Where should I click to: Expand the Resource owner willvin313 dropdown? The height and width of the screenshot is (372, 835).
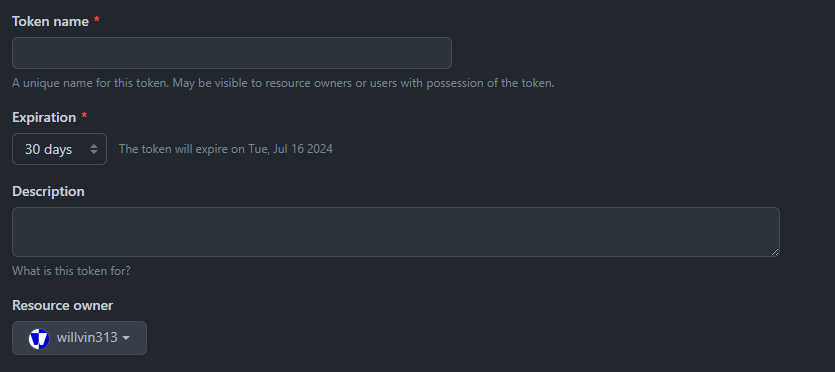[79, 338]
